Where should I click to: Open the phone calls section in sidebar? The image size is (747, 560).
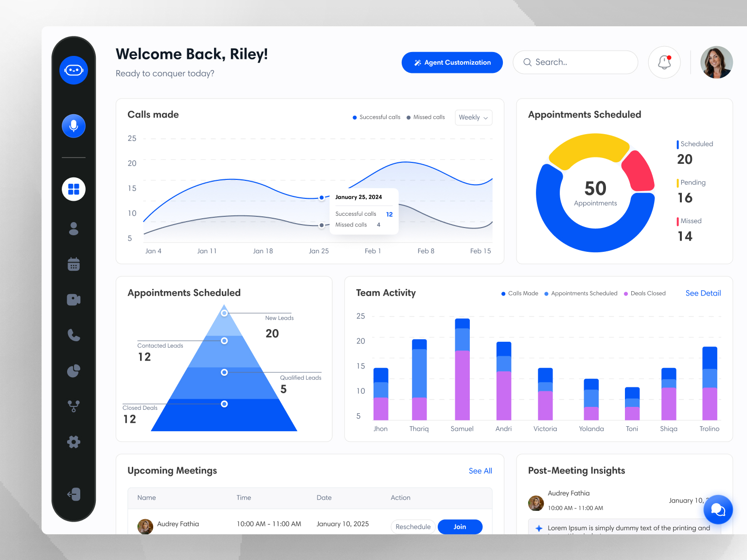click(x=73, y=335)
